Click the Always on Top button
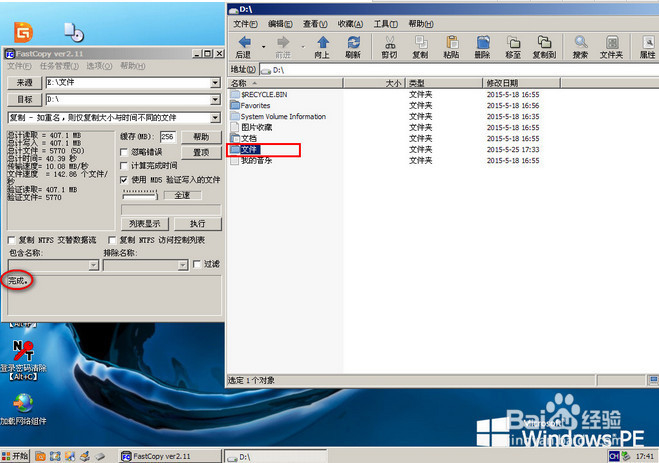The image size is (659, 463). tap(201, 153)
